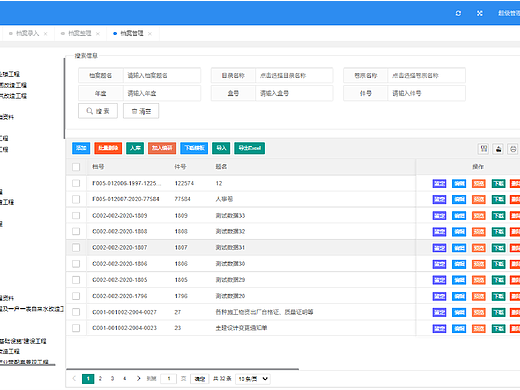Click the red 批量删除 button
This screenshot has height=390, width=520.
coord(108,148)
